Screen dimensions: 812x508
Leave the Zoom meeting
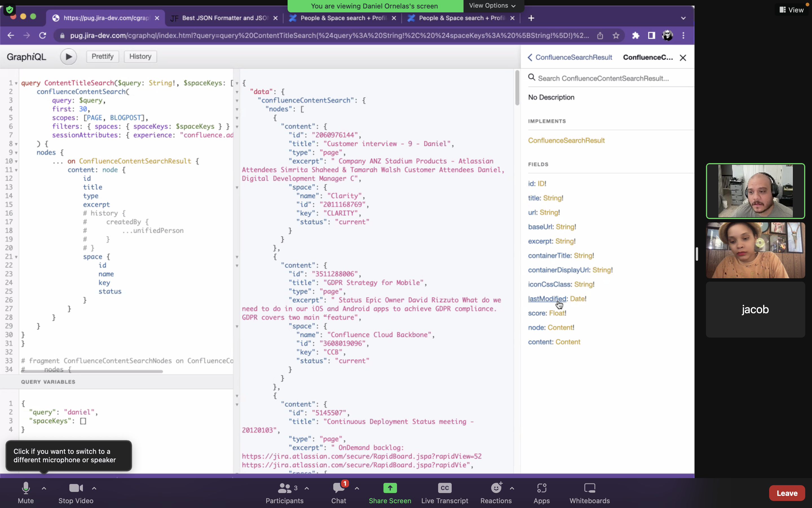787,493
